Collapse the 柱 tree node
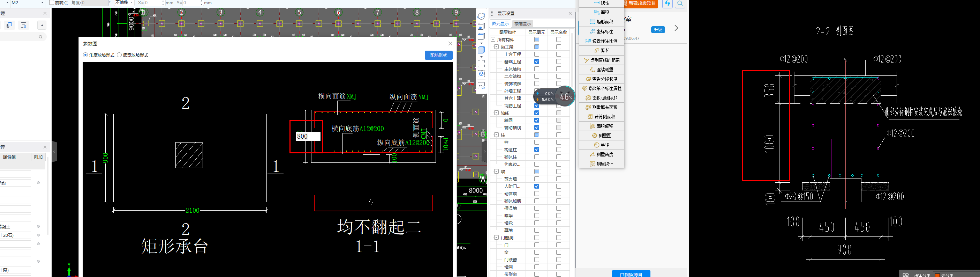Screen dimensions: 980x277 [497, 135]
